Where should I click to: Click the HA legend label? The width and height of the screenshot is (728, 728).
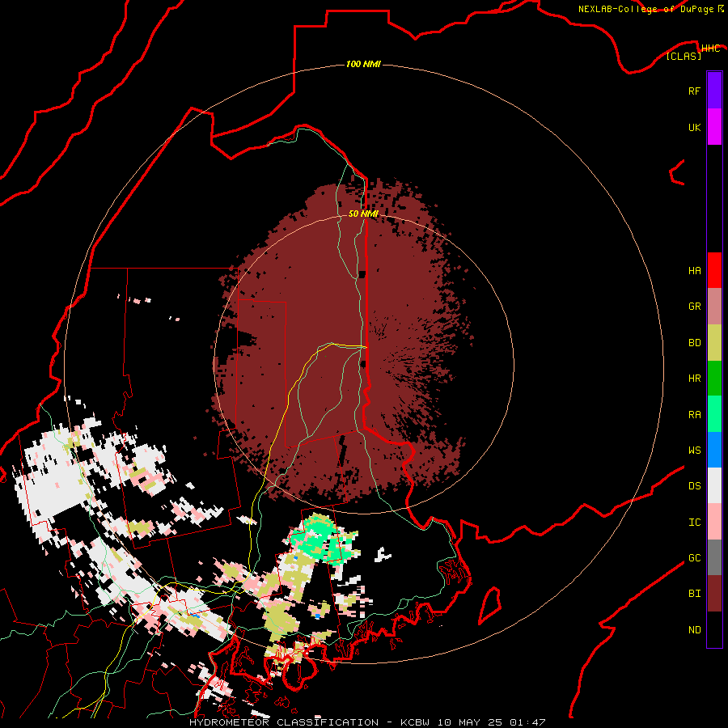tap(694, 271)
